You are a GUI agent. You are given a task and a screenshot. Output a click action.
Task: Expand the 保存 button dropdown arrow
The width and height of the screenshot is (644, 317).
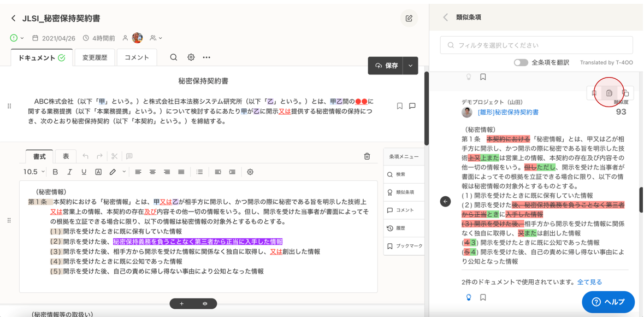point(411,66)
